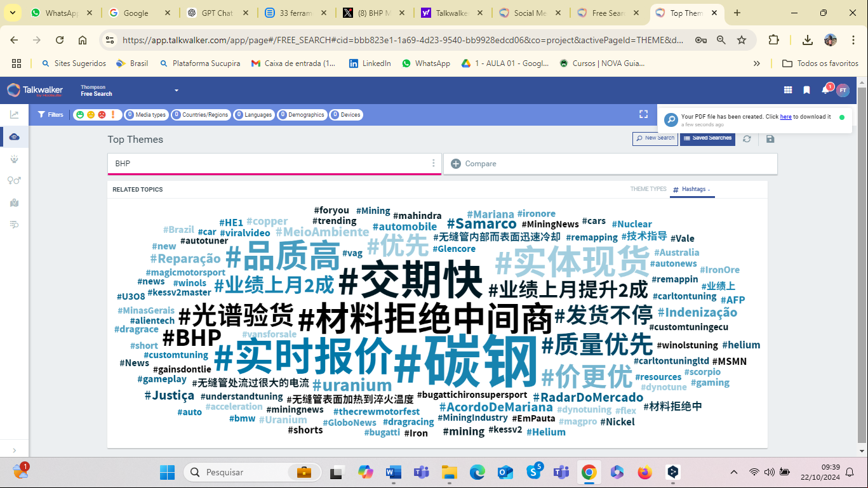868x488 pixels.
Task: Click the #RadarDoMercado hashtag
Action: click(x=587, y=398)
